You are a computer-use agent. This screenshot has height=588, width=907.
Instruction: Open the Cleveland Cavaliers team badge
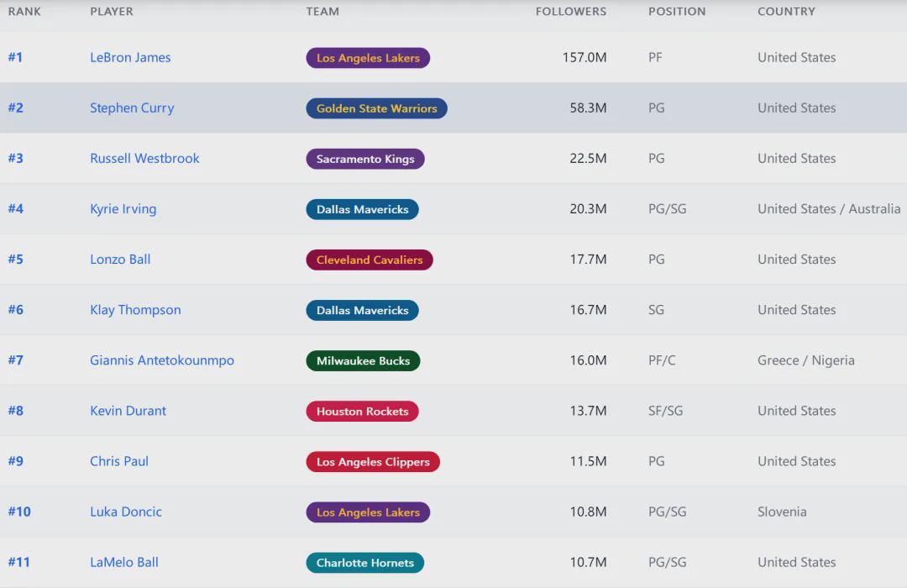370,260
